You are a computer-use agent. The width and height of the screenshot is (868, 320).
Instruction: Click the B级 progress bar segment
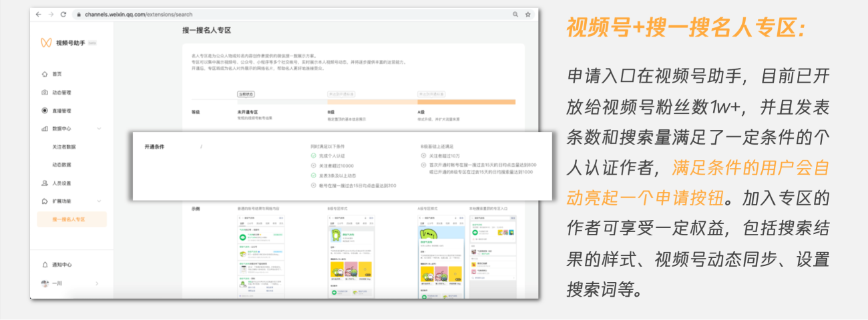click(371, 102)
